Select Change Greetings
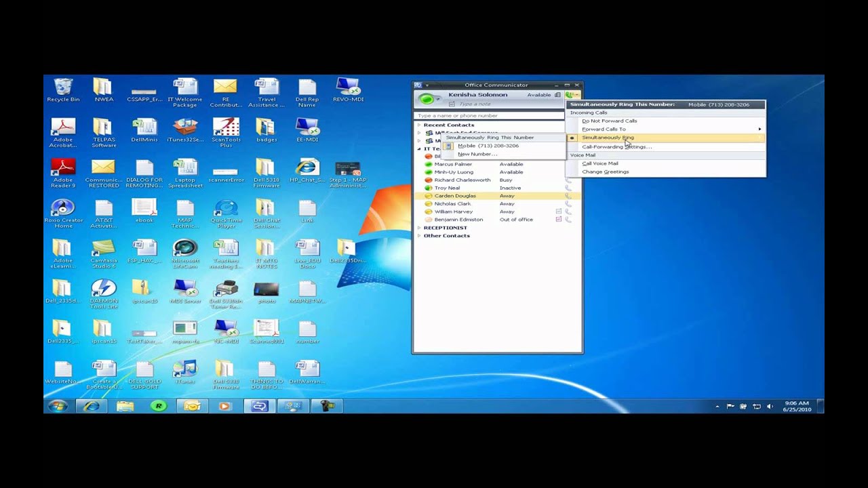 click(x=605, y=171)
